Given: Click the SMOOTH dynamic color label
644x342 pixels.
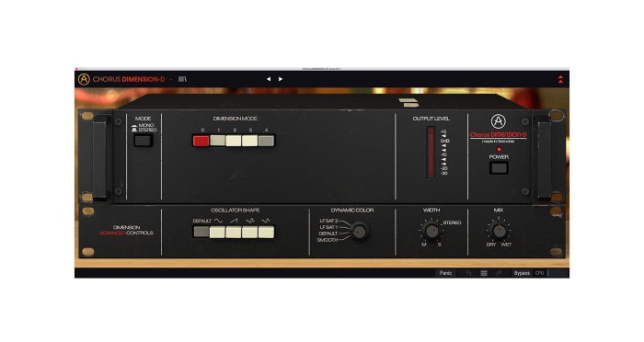Looking at the screenshot, I should coord(328,240).
